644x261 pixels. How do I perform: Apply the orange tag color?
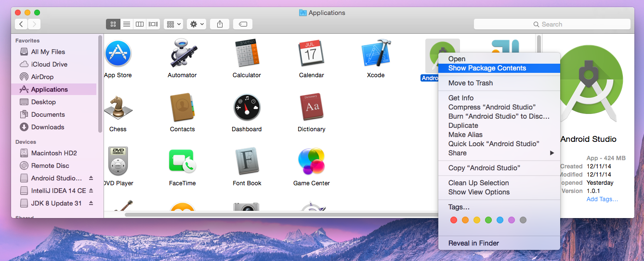465,220
